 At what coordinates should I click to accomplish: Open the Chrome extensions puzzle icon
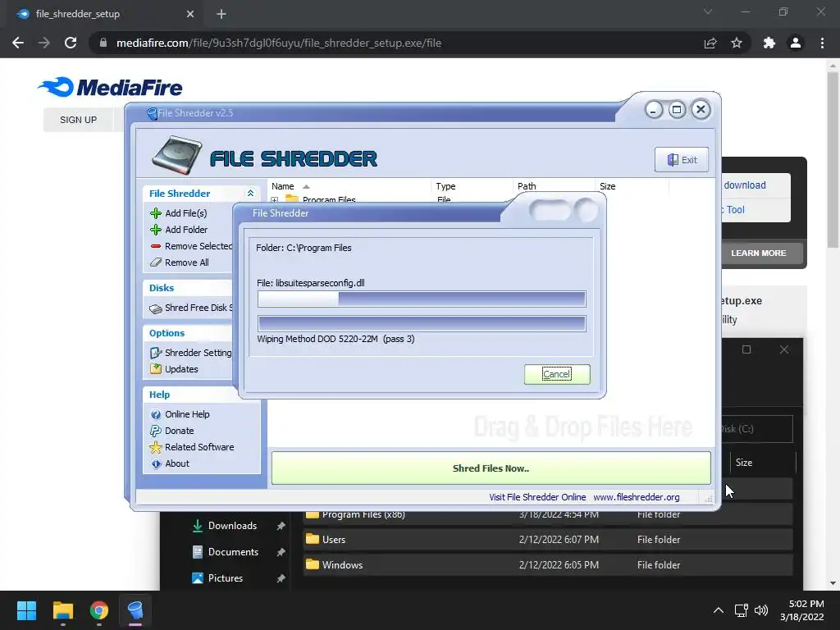[x=769, y=43]
